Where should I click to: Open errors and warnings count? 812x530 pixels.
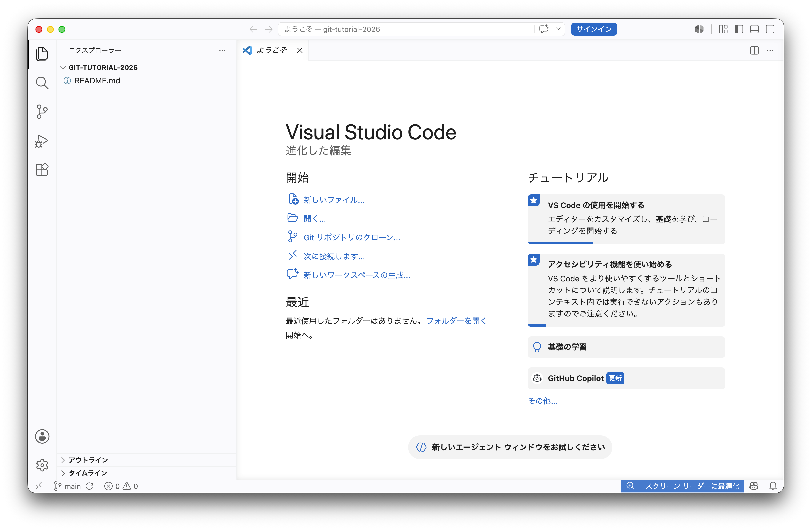[121, 486]
